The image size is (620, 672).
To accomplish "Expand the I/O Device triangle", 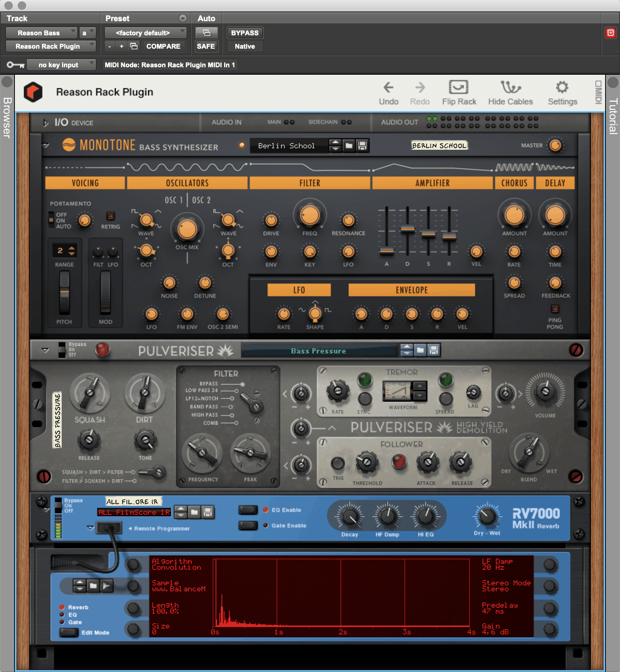I will 46,123.
